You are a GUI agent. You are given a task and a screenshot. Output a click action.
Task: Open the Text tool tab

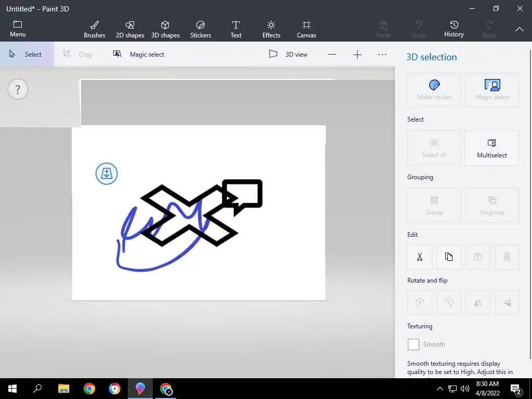[x=236, y=30]
